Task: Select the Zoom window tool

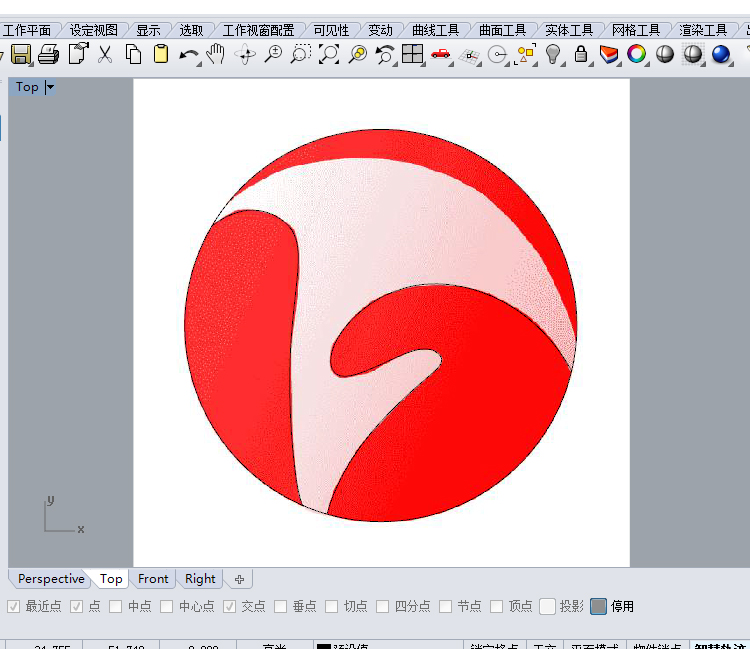Action: pos(301,54)
